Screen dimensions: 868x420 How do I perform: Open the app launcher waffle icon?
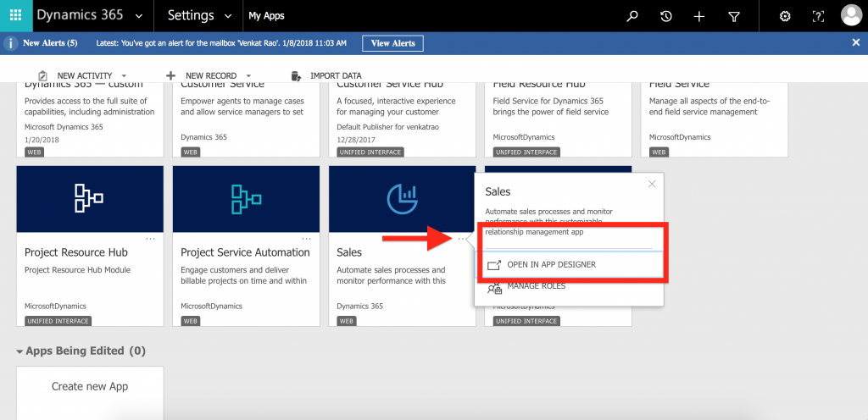pyautogui.click(x=15, y=15)
